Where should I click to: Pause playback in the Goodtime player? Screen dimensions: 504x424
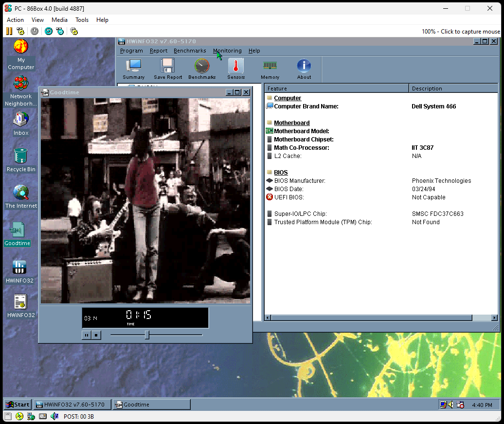86,335
